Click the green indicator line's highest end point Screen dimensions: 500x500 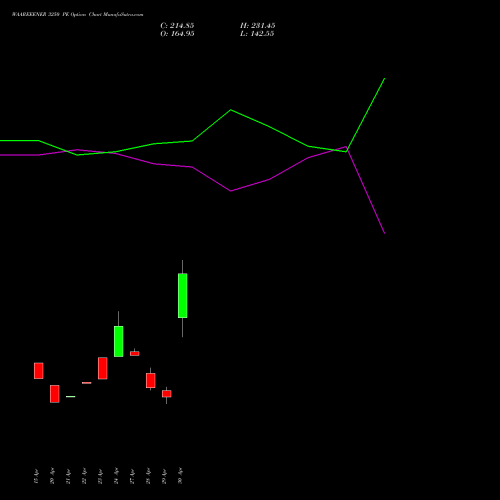coord(385,79)
